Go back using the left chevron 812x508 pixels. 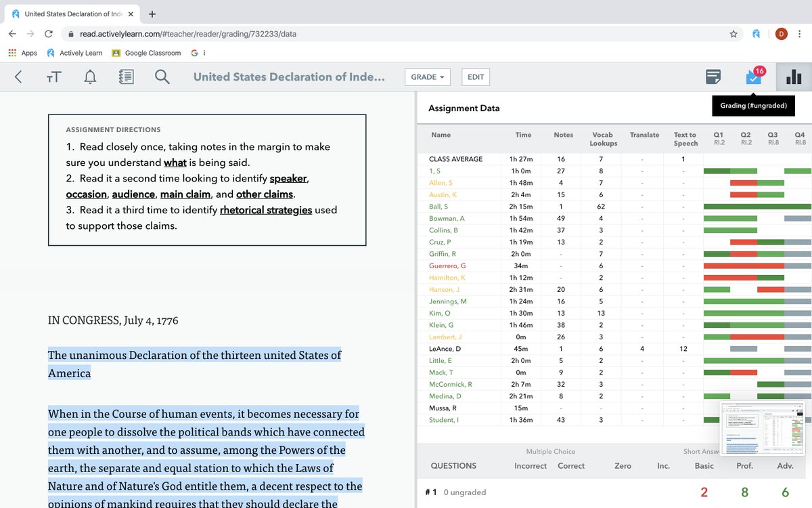(18, 77)
